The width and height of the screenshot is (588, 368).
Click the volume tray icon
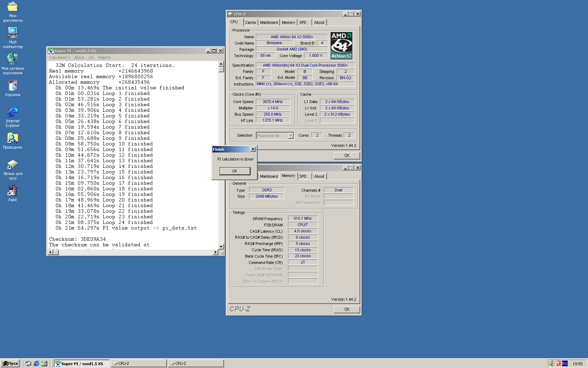point(552,363)
